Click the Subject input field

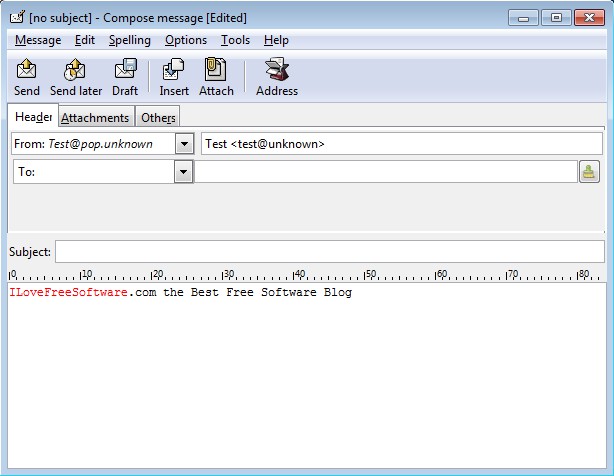[330, 251]
